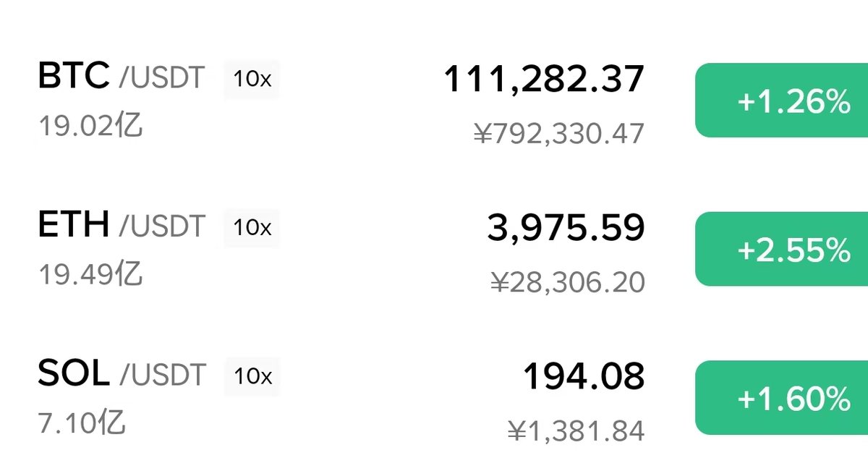
Task: Tap the 10x leverage badge for SOL
Action: coord(252,376)
